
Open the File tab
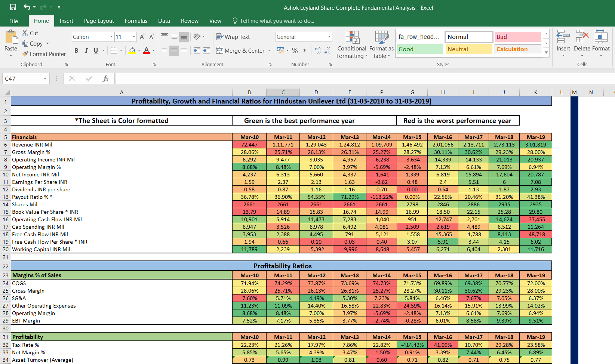(13, 21)
